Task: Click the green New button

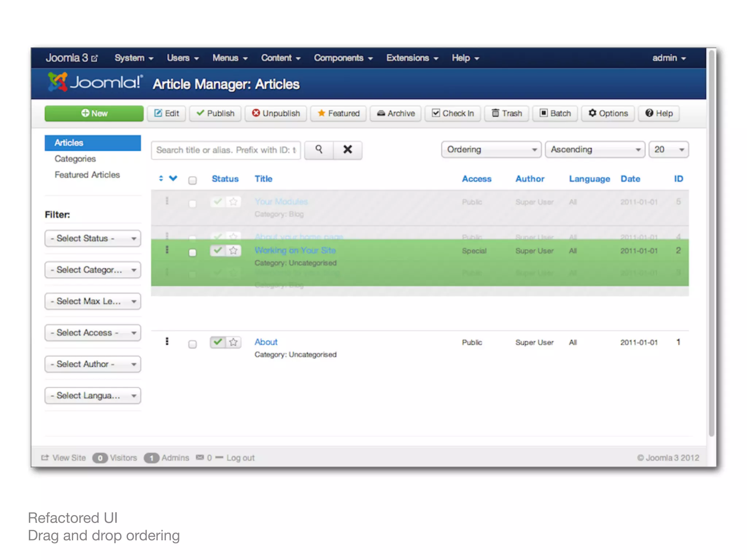Action: pyautogui.click(x=94, y=113)
